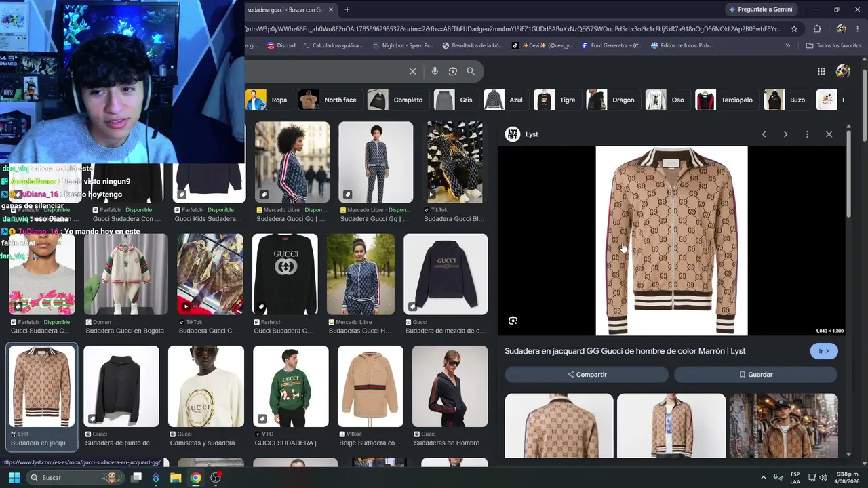Click the magnifying glass search button

[471, 71]
